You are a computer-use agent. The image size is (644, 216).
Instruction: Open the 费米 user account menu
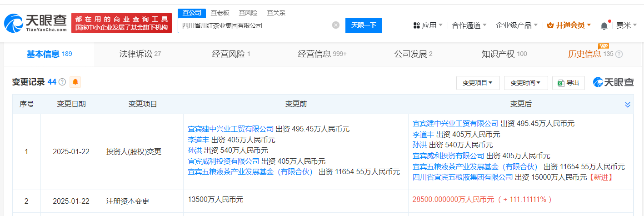(626, 25)
